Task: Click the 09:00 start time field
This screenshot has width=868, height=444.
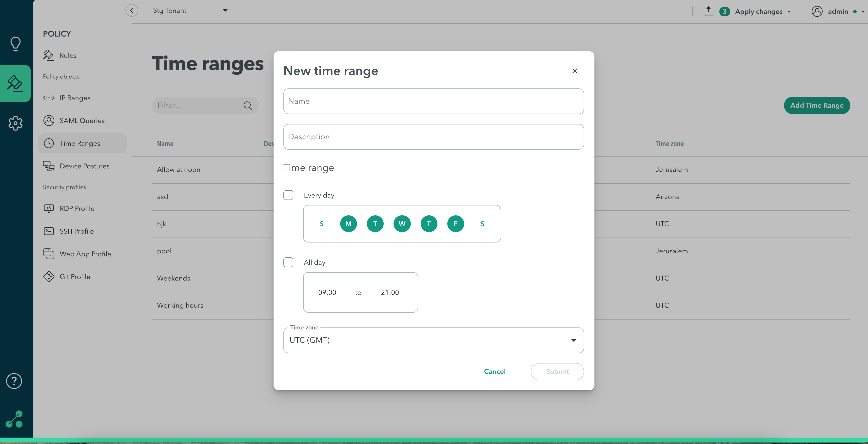Action: tap(328, 293)
